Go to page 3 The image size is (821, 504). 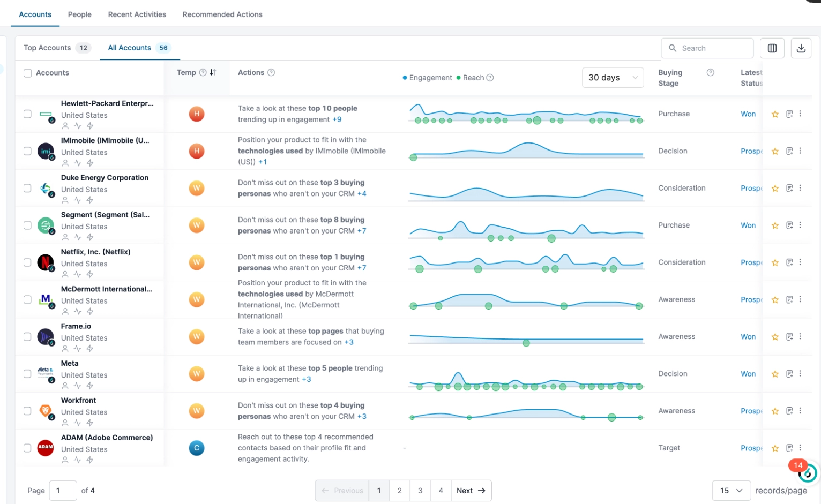pyautogui.click(x=420, y=491)
